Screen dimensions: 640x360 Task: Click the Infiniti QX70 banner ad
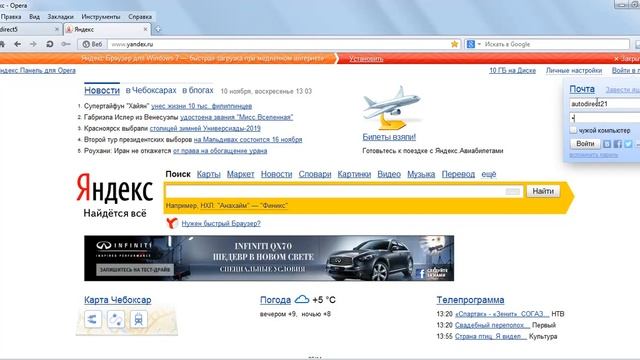point(269,258)
